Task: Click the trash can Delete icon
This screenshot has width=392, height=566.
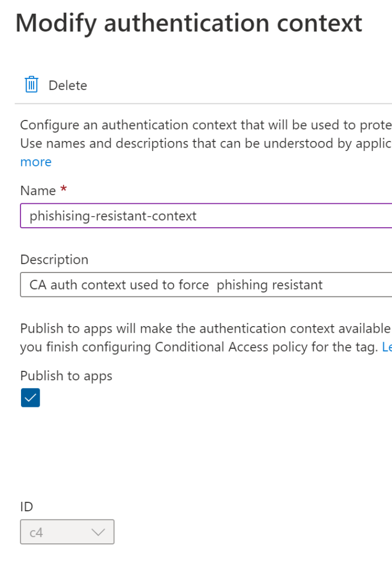Action: pyautogui.click(x=31, y=85)
